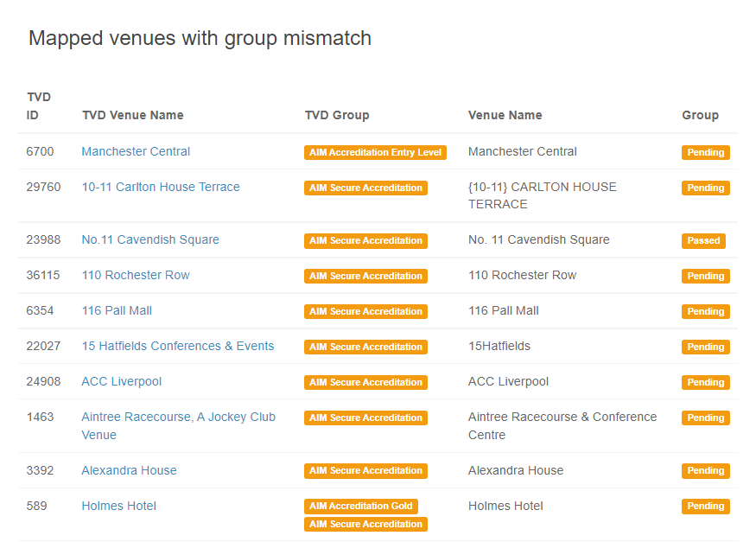Open the 116 Pall Mall link

(117, 310)
